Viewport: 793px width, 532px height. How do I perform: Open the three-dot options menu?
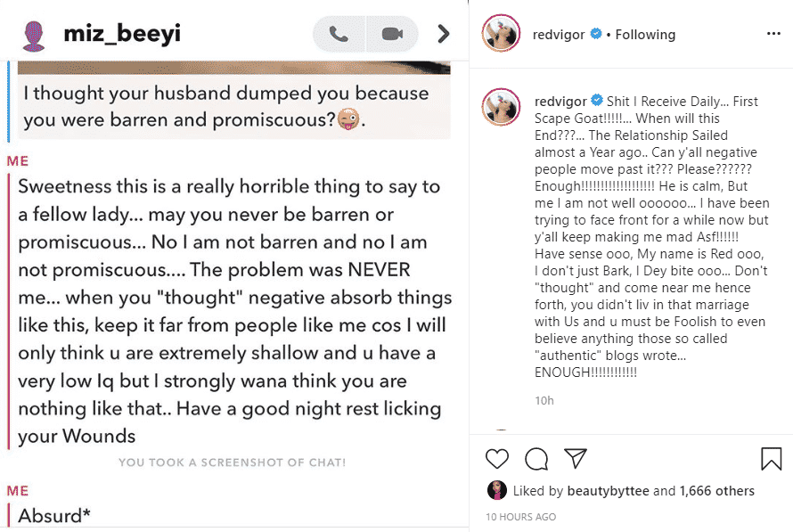point(773,33)
